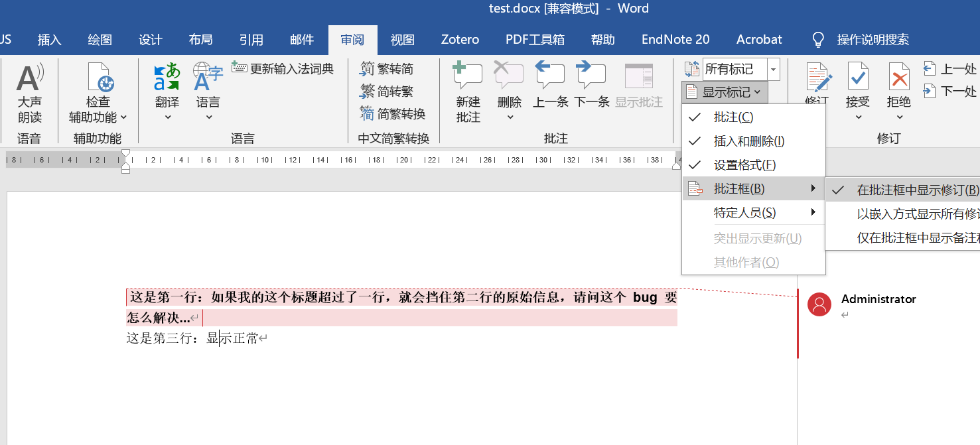Screen dimensions: 980x445
Task: Open the 拒绝 dropdown arrow
Action: pyautogui.click(x=899, y=117)
